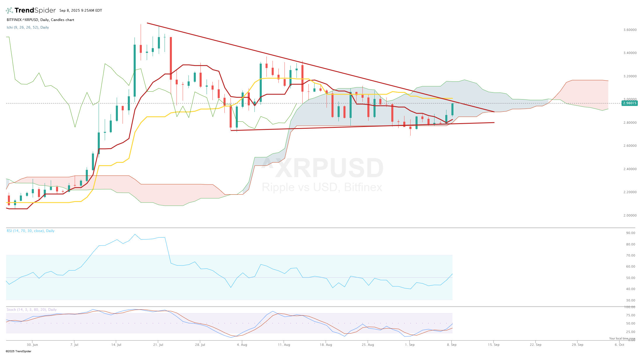Click the divider between RSI and Stoch panes
The height and width of the screenshot is (354, 644).
pyautogui.click(x=320, y=306)
